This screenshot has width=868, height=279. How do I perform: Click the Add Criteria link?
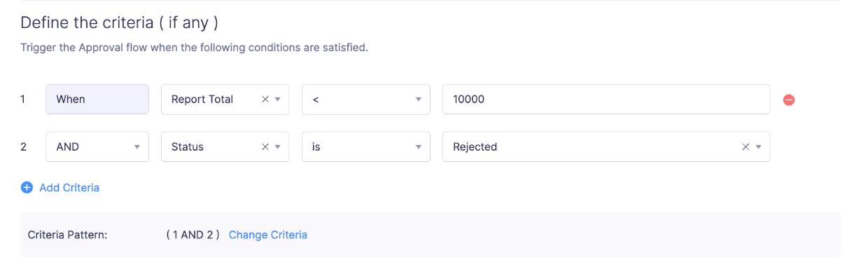pyautogui.click(x=69, y=187)
